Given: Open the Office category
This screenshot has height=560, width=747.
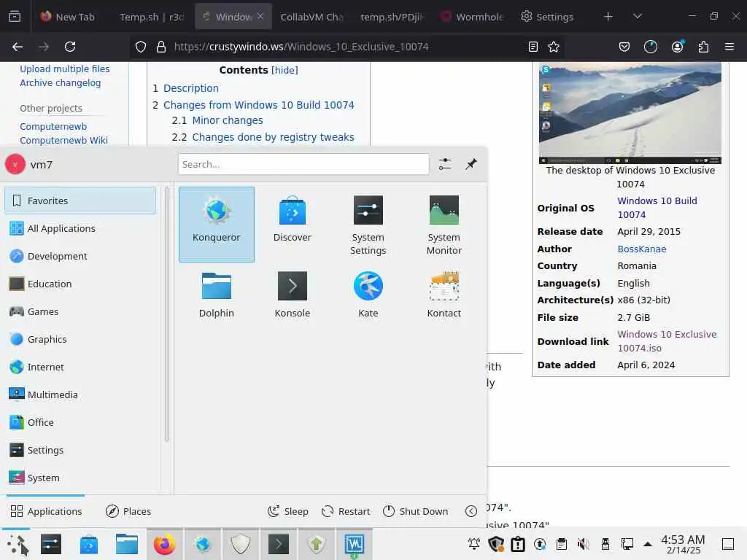Looking at the screenshot, I should pyautogui.click(x=80, y=422).
